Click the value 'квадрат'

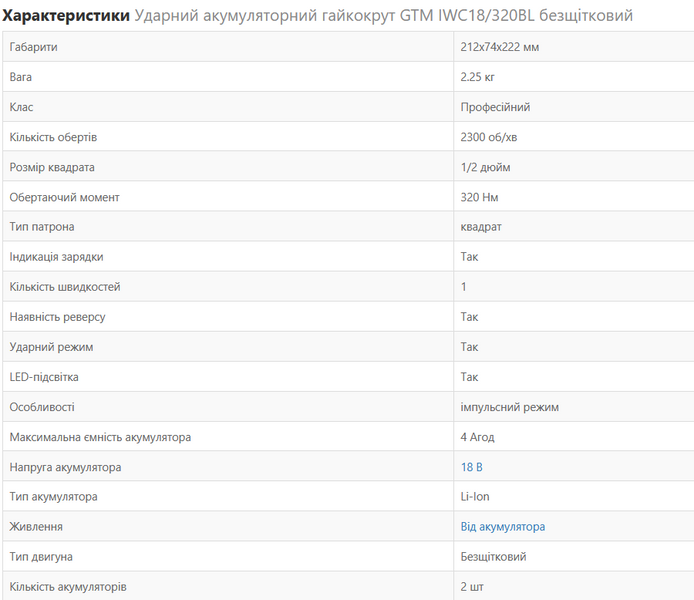point(481,227)
